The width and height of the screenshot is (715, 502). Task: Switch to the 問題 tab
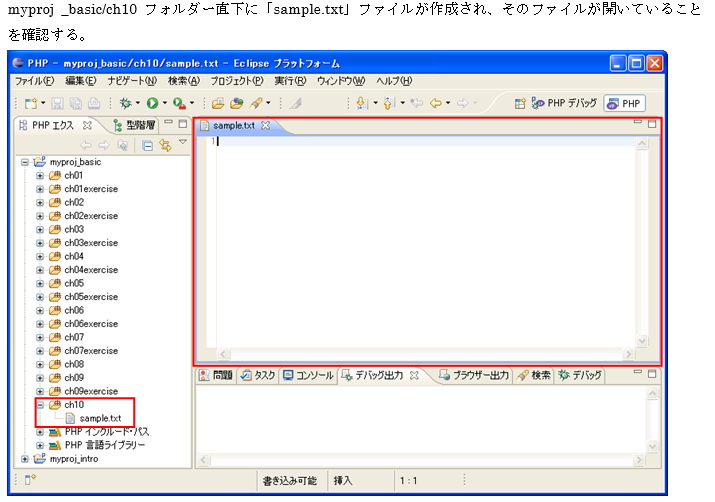click(217, 375)
